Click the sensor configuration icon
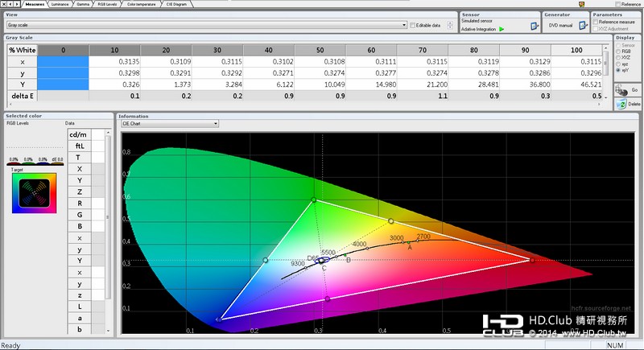 coord(533,26)
